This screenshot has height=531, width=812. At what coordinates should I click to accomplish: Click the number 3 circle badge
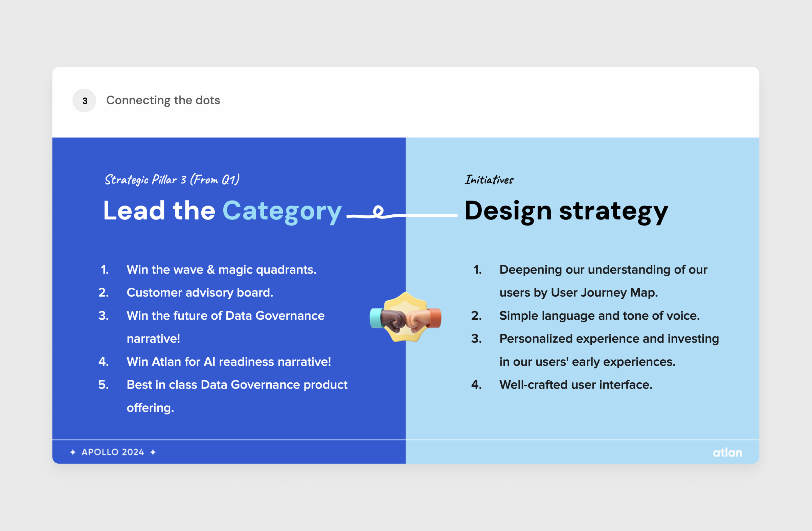point(84,101)
